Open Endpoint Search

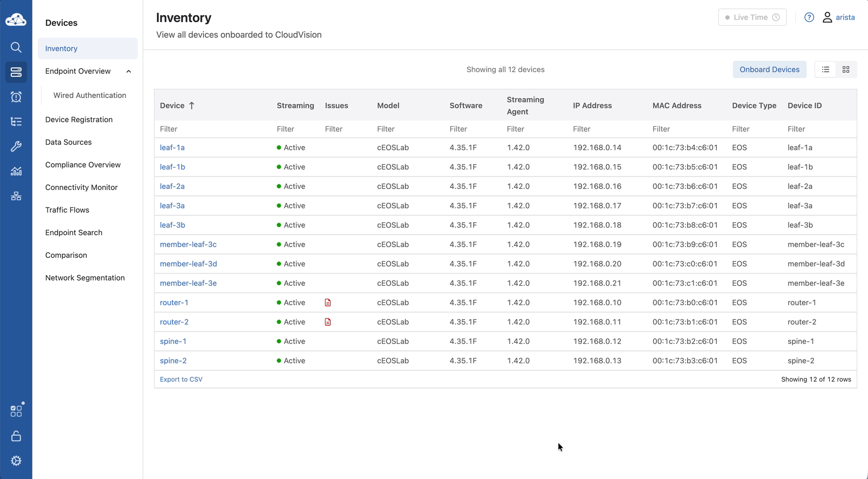pyautogui.click(x=74, y=233)
